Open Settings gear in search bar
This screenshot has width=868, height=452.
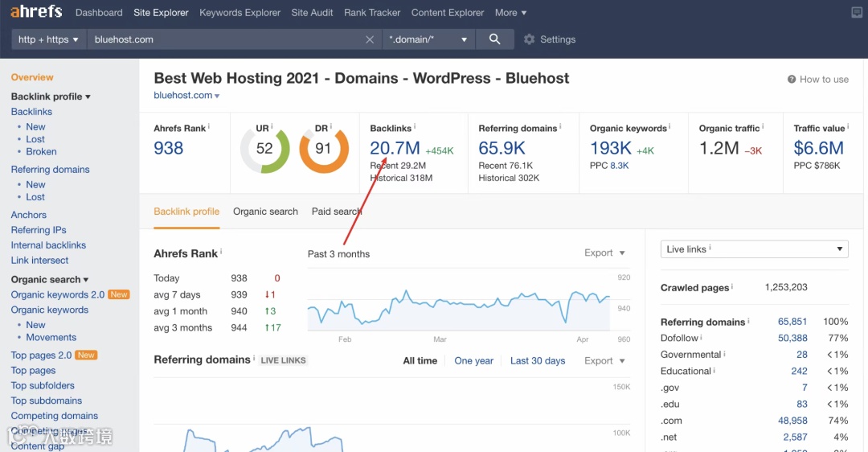pos(529,39)
